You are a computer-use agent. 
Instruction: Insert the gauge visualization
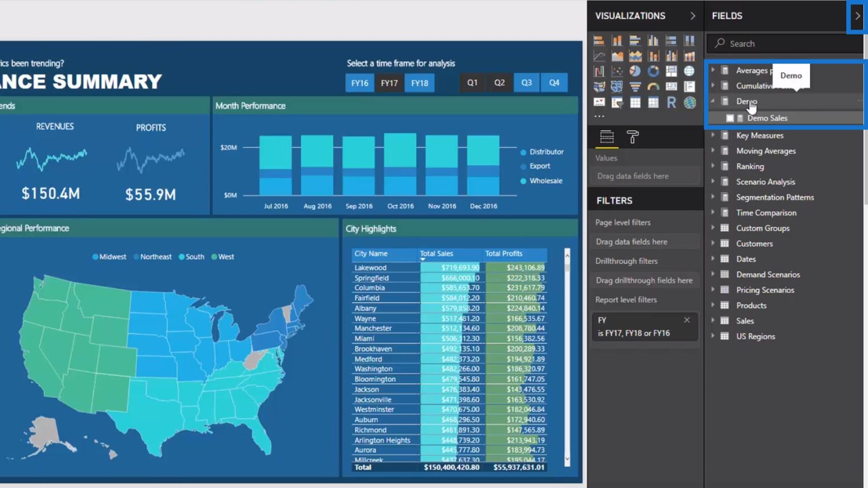tap(653, 87)
